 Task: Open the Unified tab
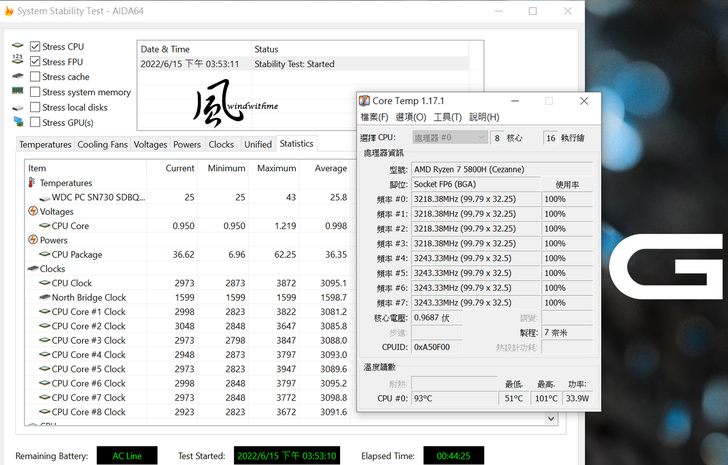(257, 144)
